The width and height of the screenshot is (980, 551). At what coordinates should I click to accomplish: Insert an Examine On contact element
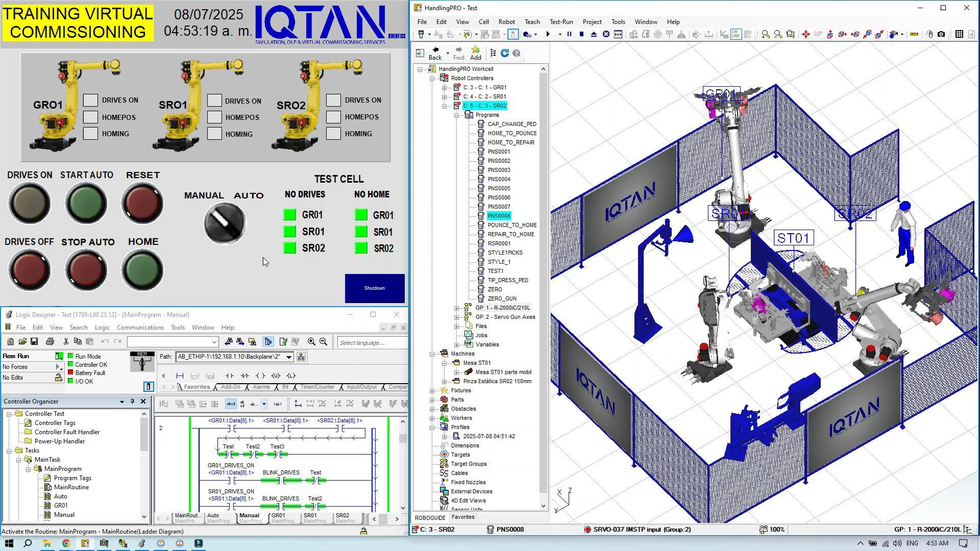pos(229,375)
